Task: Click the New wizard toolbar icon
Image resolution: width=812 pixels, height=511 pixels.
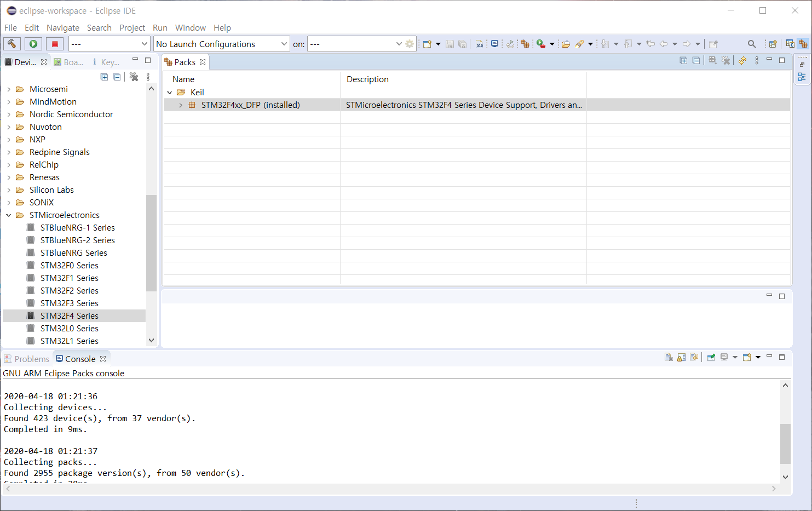Action: tap(427, 44)
